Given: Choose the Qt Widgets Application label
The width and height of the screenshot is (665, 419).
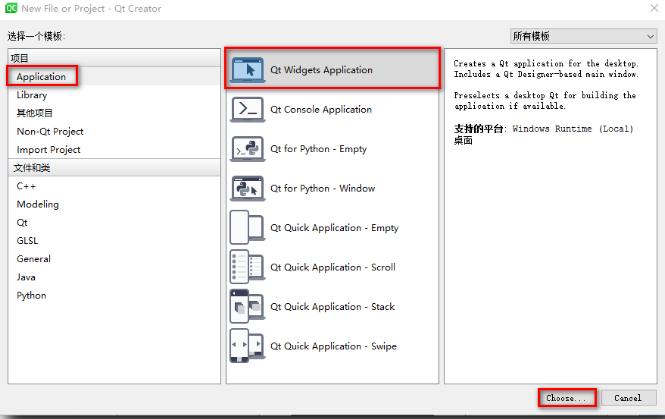Looking at the screenshot, I should (321, 70).
